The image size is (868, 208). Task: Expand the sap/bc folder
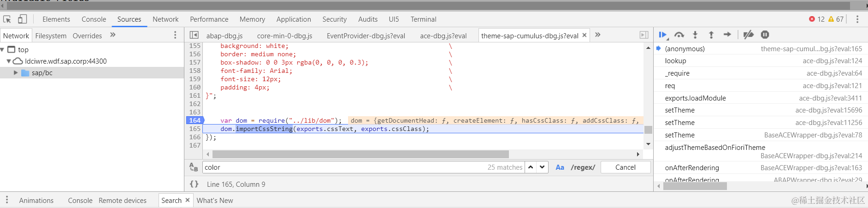point(16,73)
